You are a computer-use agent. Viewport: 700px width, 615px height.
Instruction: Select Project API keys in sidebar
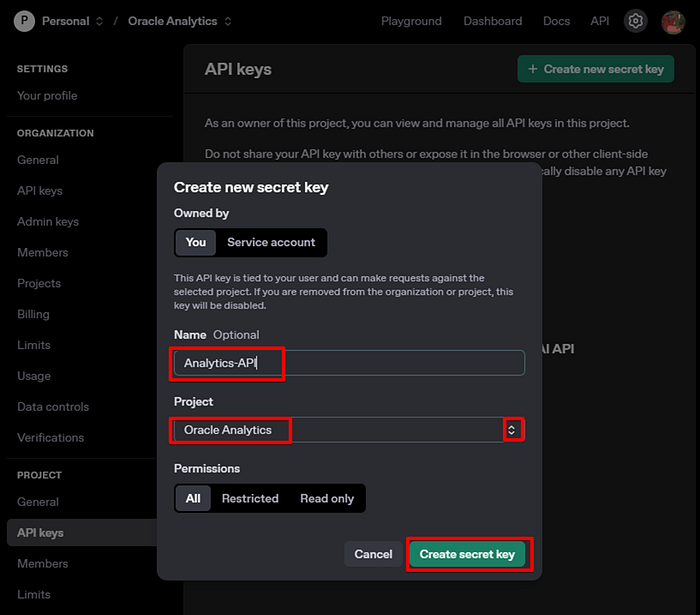(x=82, y=532)
